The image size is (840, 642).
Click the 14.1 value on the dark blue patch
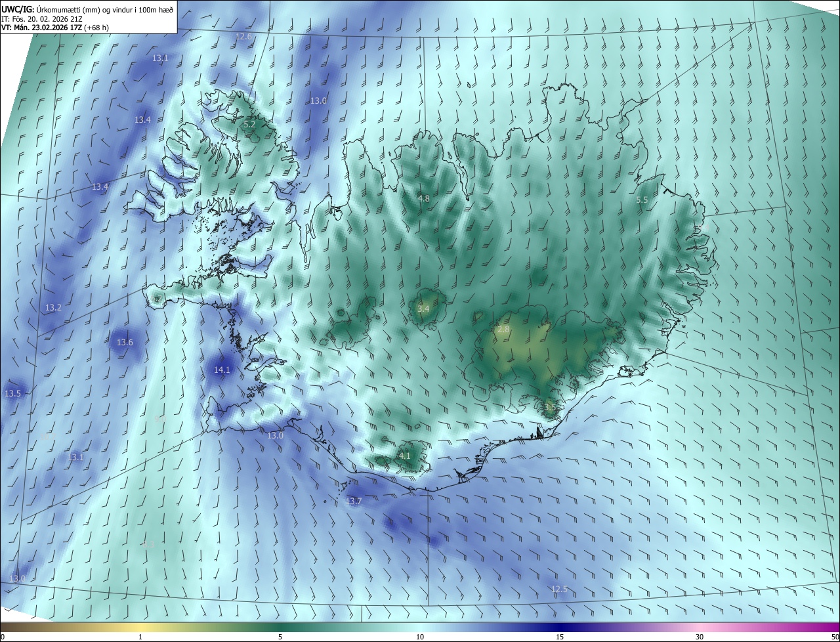[x=222, y=370]
